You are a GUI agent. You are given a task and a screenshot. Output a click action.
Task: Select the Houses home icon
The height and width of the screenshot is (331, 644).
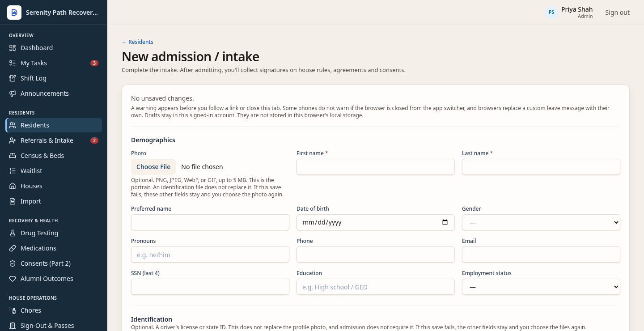click(13, 186)
